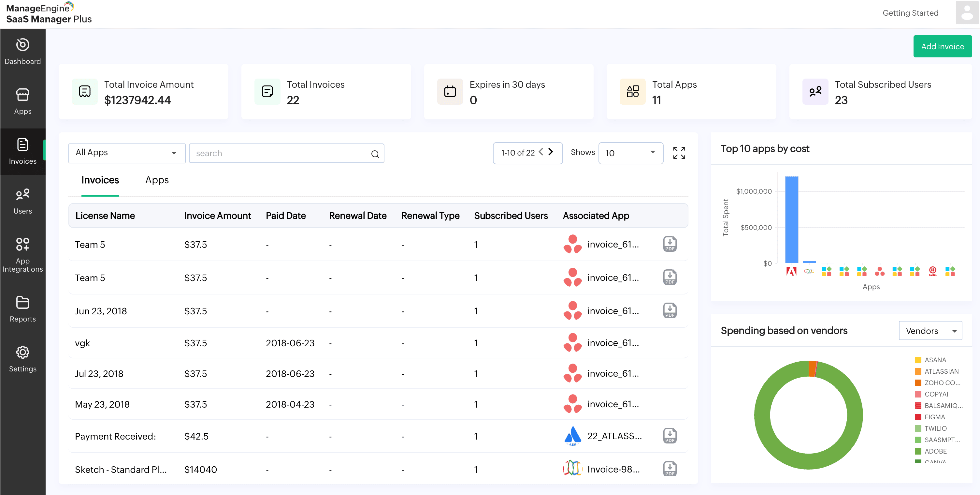This screenshot has height=495, width=980.
Task: Sort by Invoice Amount column header
Action: click(218, 216)
